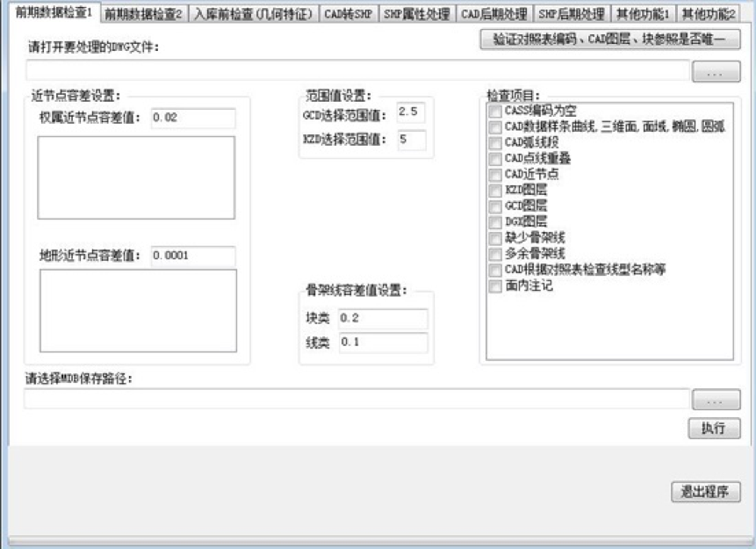Image resolution: width=756 pixels, height=549 pixels.
Task: Switch to the 前期数据检查2 tab
Action: coord(141,14)
